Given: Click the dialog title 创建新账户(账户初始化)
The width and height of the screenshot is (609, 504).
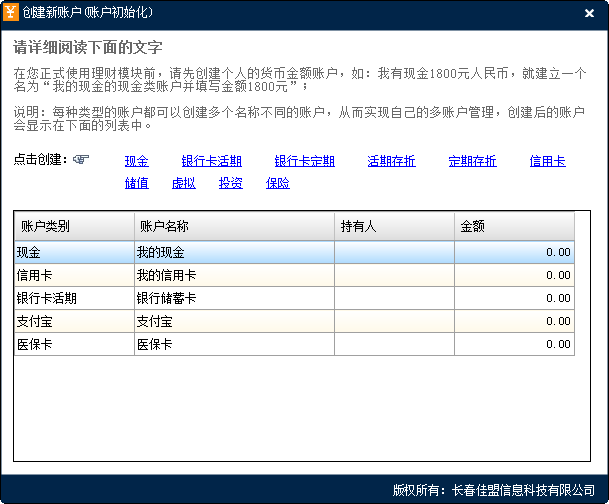Looking at the screenshot, I should (88, 12).
